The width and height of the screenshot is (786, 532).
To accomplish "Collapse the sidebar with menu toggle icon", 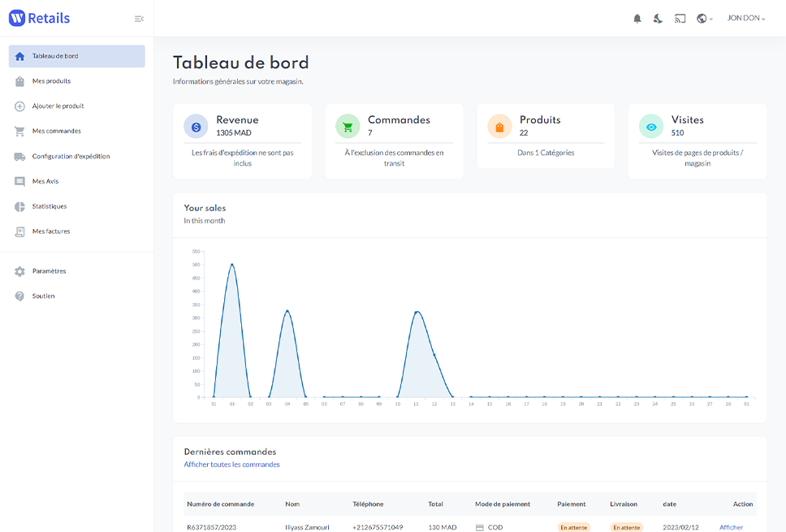I will [x=139, y=19].
